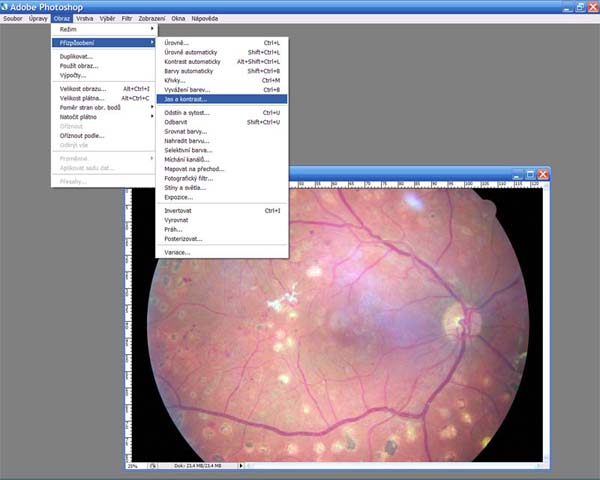Choose Invertovat from the submenu

[x=182, y=211]
